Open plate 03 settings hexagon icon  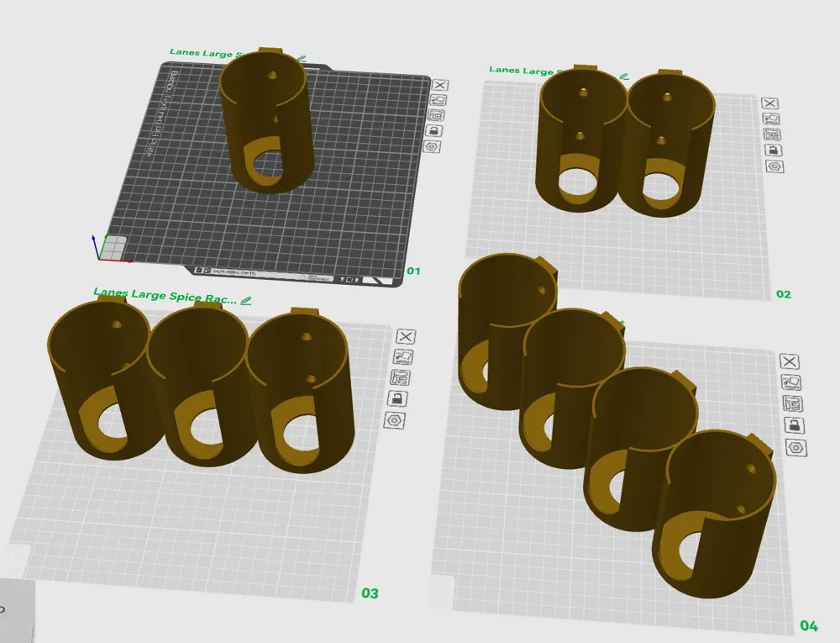[394, 420]
